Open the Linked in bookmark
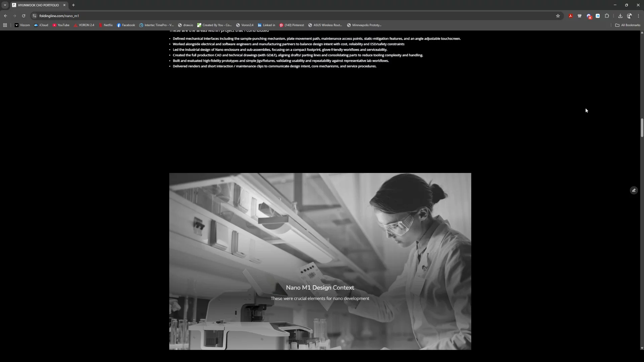 coord(266,25)
